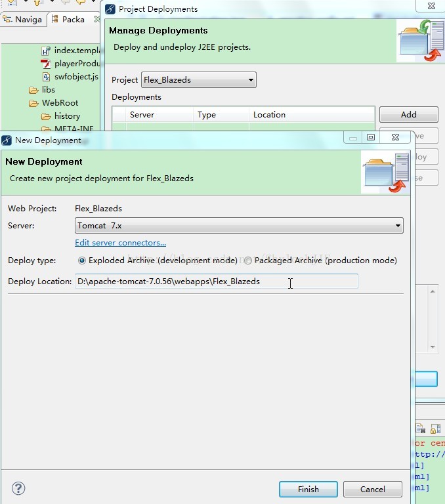Click Add in the Project Deployments window
445x504 pixels.
pyautogui.click(x=409, y=114)
